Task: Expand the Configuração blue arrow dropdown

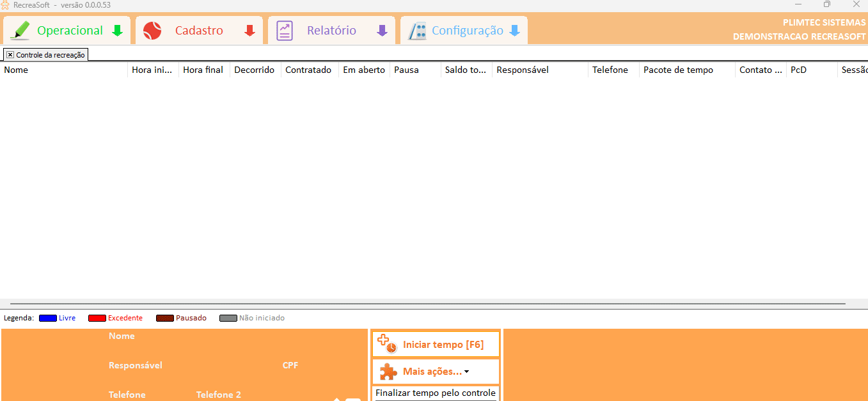Action: pos(514,31)
